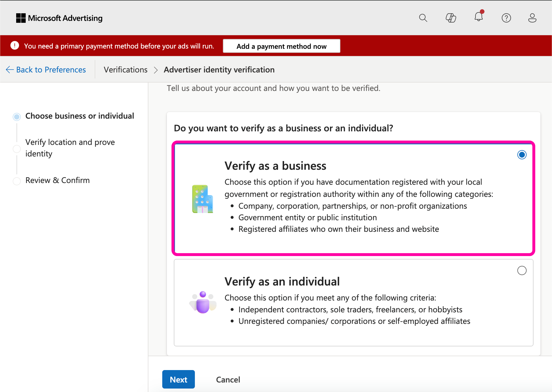Click the purple people individual icon
The width and height of the screenshot is (552, 392).
[203, 302]
